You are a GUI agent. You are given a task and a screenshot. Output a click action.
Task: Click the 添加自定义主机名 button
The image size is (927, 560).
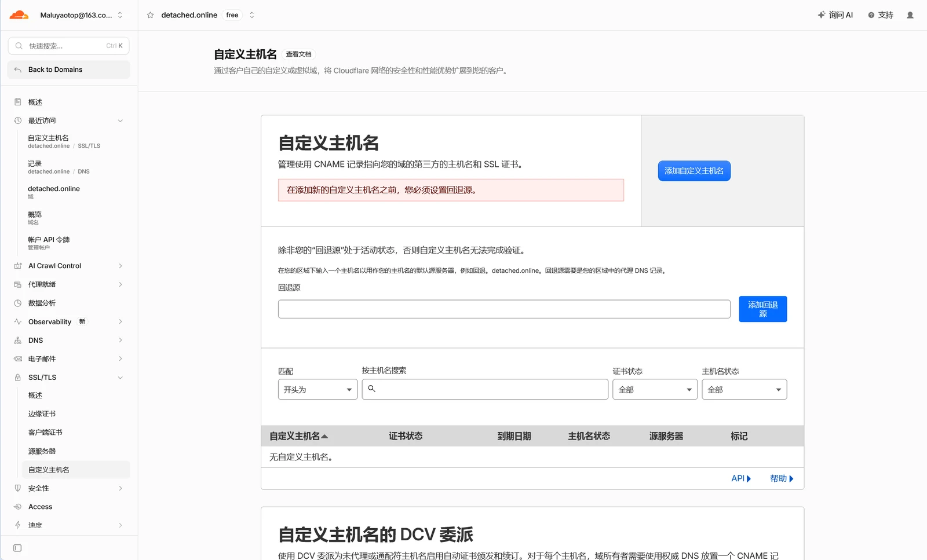(694, 171)
